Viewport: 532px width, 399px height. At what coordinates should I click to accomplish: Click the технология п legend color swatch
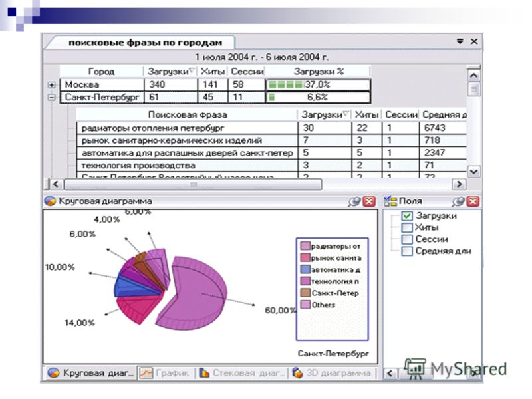point(305,281)
